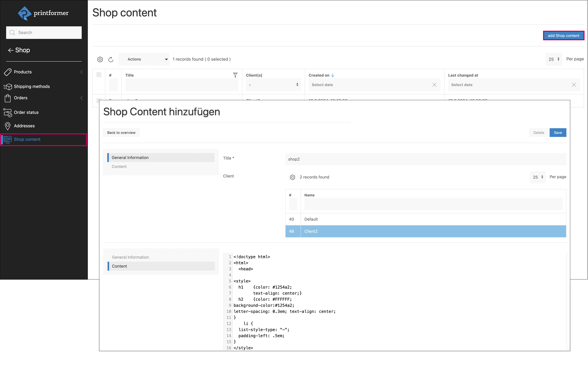Viewport: 588px width, 365px height.
Task: Refresh the Shop content list
Action: click(x=111, y=59)
